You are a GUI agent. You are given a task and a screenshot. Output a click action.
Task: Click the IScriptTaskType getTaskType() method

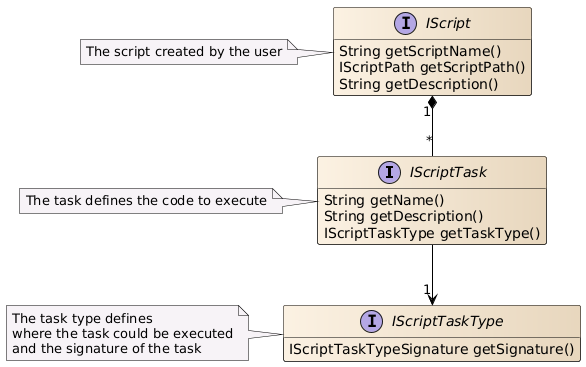click(432, 233)
